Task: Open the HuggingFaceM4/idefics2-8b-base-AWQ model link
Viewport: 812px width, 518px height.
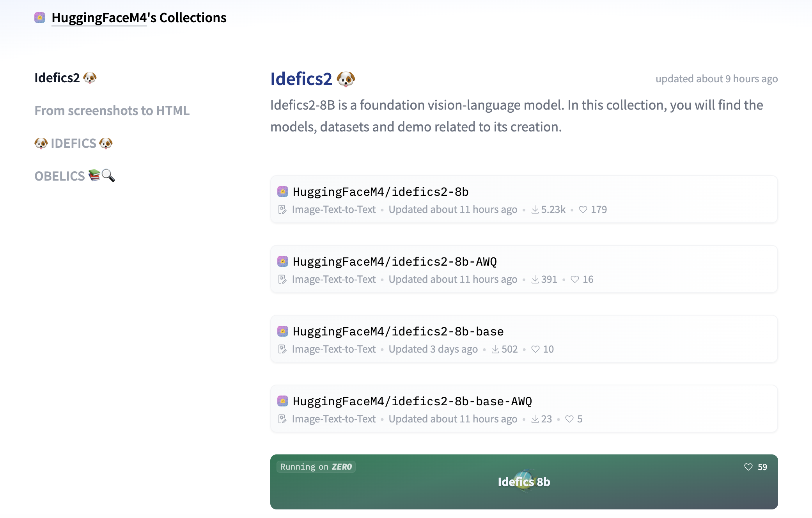Action: tap(413, 401)
